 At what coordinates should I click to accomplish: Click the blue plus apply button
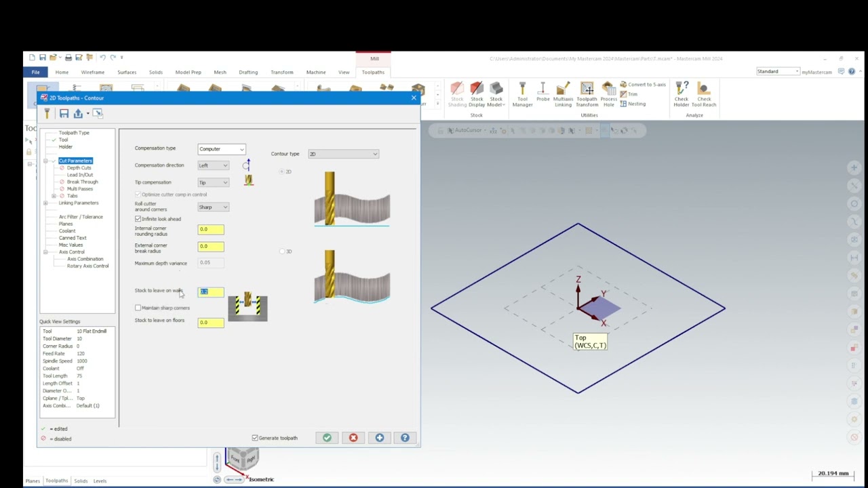[380, 438]
